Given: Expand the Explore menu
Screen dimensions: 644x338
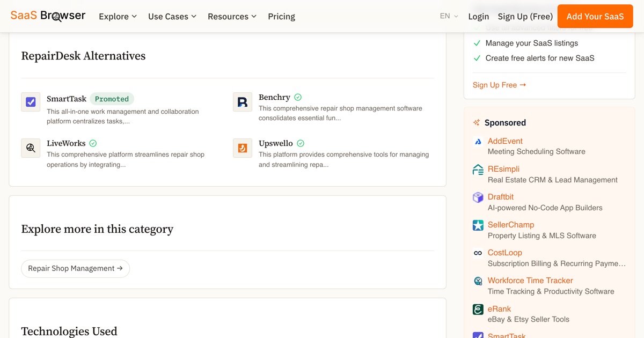Looking at the screenshot, I should click(x=118, y=17).
